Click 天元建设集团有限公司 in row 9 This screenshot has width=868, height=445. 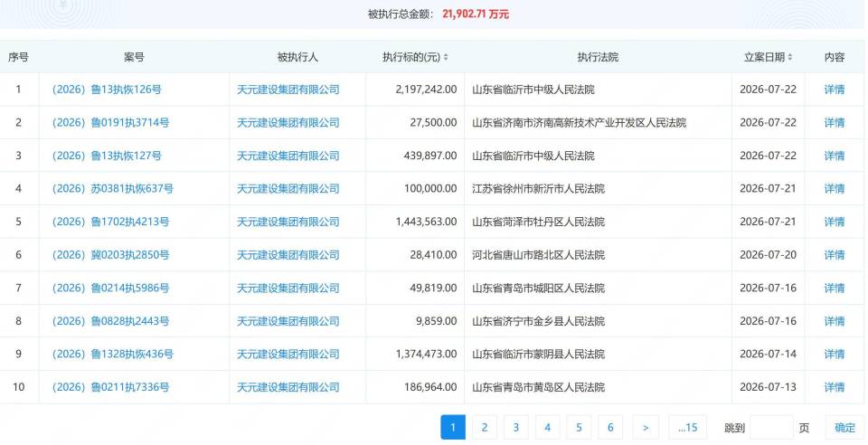coord(288,354)
